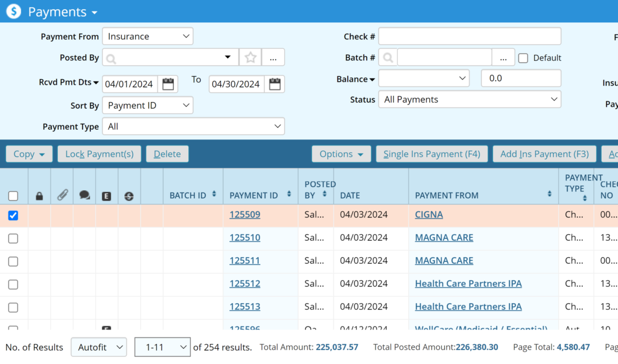The image size is (618, 364).
Task: Open the calendar picker for start date
Action: pos(168,84)
